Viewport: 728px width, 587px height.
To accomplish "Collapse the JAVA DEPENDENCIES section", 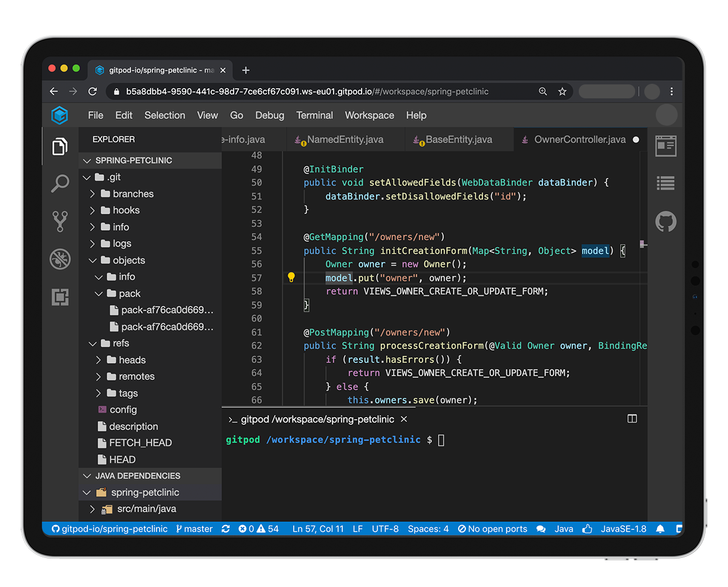I will click(x=150, y=476).
